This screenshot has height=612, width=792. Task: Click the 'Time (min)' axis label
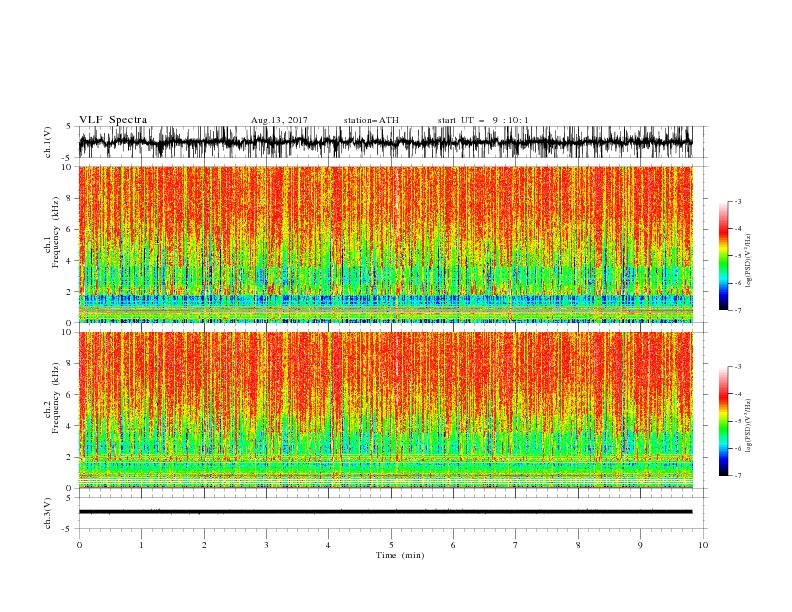[400, 555]
